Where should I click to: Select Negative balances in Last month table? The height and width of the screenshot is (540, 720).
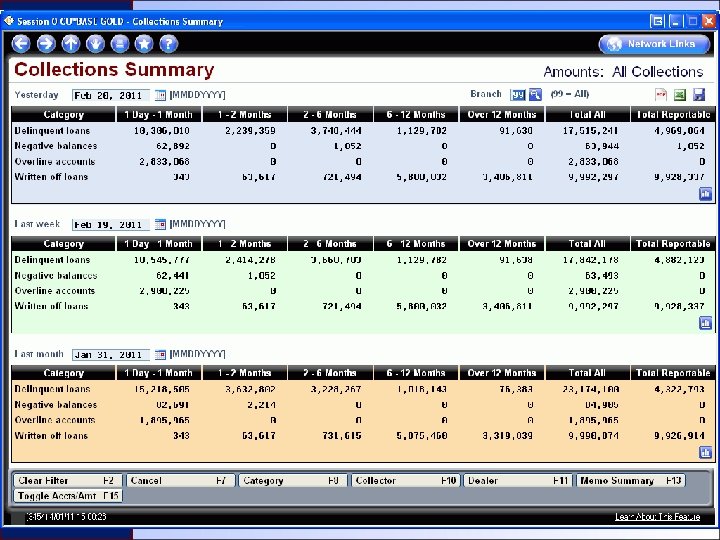(x=56, y=405)
